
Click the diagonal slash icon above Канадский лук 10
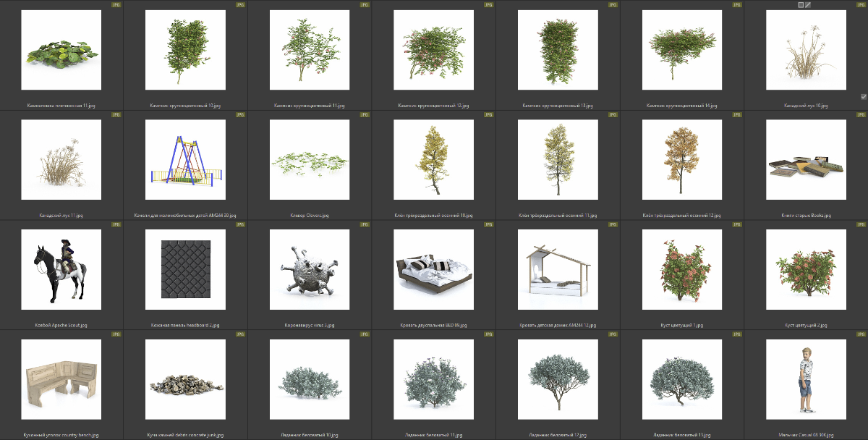click(x=809, y=5)
